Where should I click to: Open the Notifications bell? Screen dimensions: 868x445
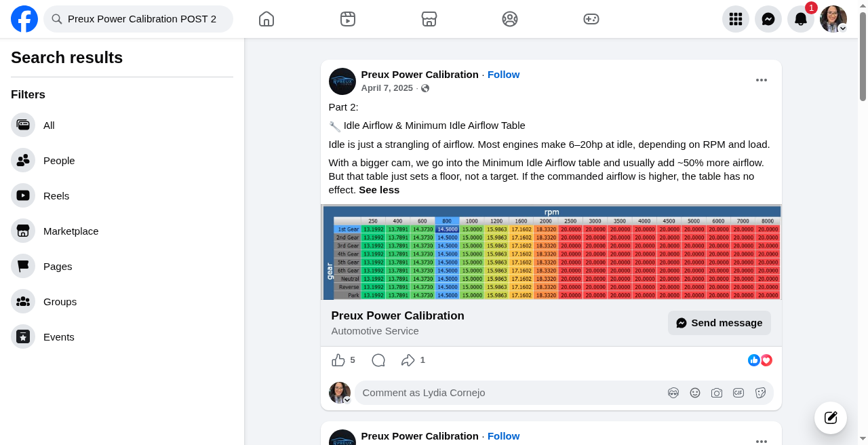pos(801,19)
